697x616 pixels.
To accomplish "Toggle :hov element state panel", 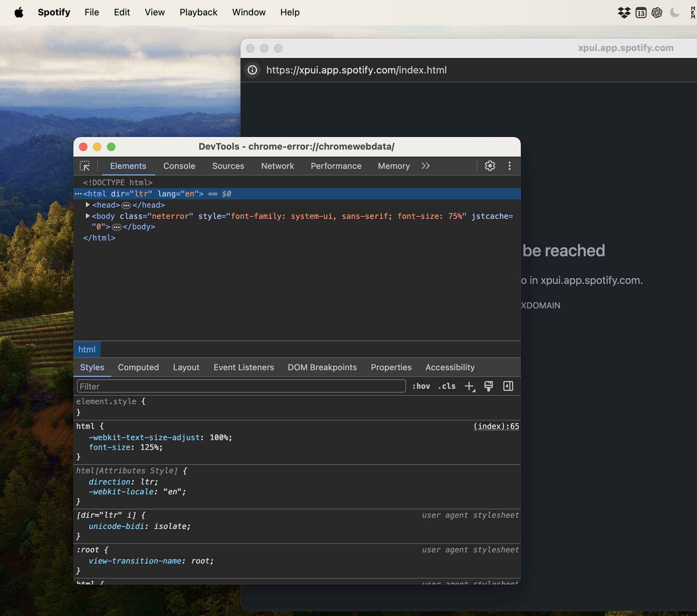I will pos(421,386).
